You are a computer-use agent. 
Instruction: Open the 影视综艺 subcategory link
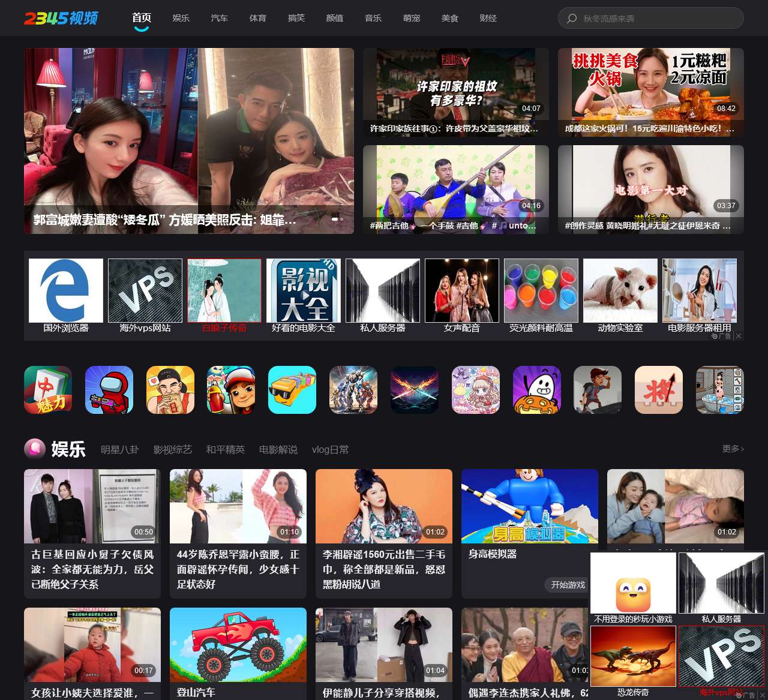pos(172,449)
